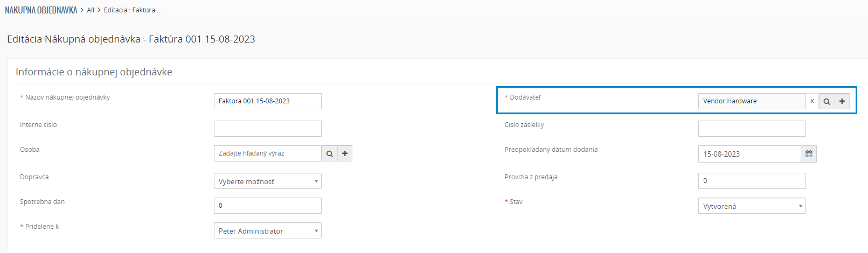Select the Editacia : Faktura breadcrumb item
Viewport: 868px width, 253px height.
[x=133, y=10]
